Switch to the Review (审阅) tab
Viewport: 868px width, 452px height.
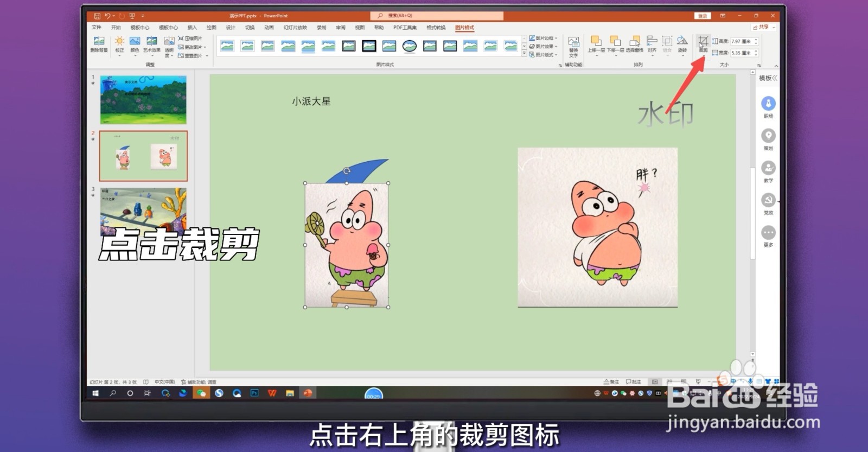point(341,27)
